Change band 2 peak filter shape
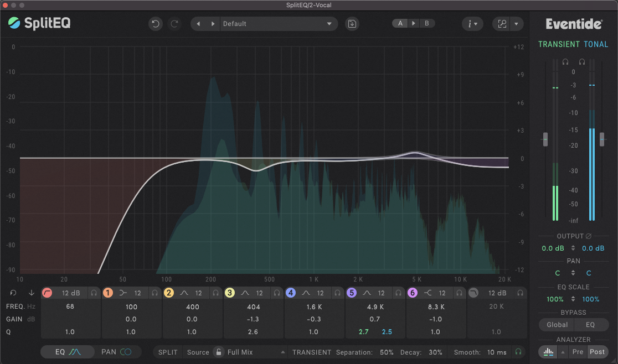The height and width of the screenshot is (364, 618). 184,293
